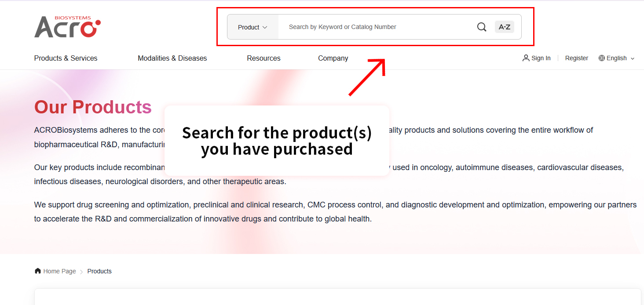Open the A-Z product index icon
The width and height of the screenshot is (644, 305).
point(504,27)
